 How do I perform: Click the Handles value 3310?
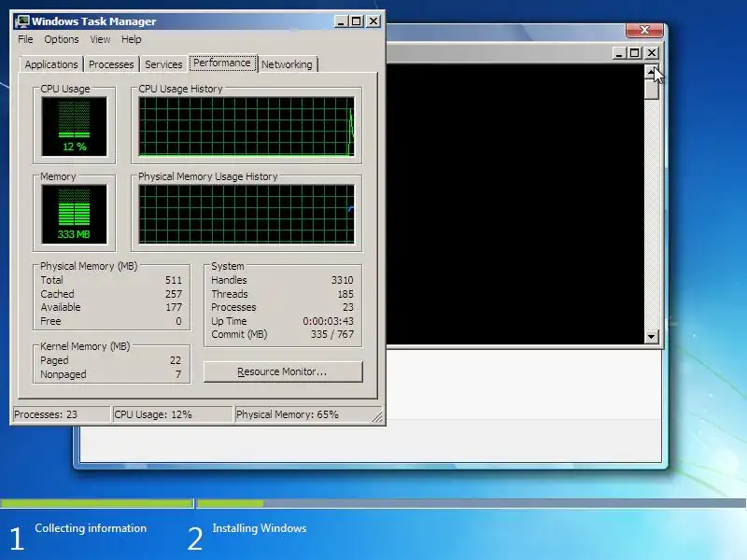(x=342, y=280)
